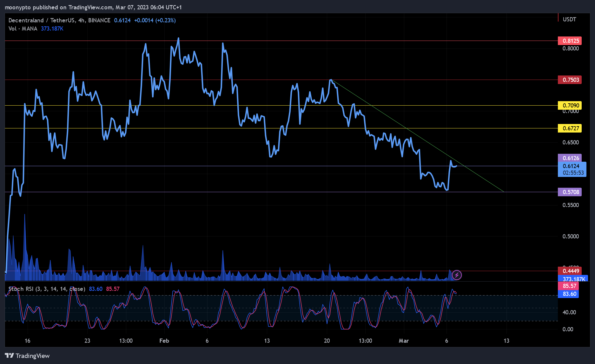Screen dimensions: 595x364
Task: Click the Mar label on time axis
Action: click(x=404, y=341)
